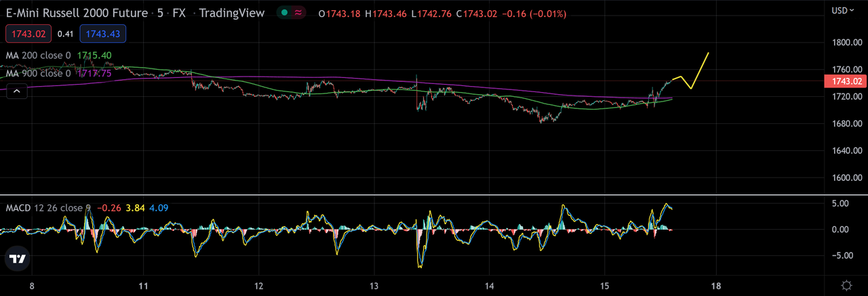Screen dimensions: 868x296
Task: Click the blue buy price 1743.43 button
Action: pos(102,33)
